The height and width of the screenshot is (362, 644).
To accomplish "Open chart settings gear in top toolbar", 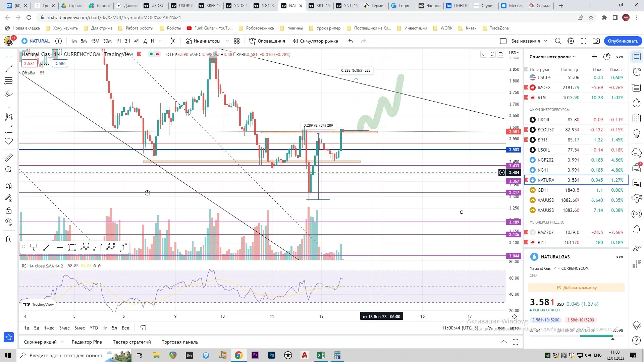I will (x=571, y=41).
